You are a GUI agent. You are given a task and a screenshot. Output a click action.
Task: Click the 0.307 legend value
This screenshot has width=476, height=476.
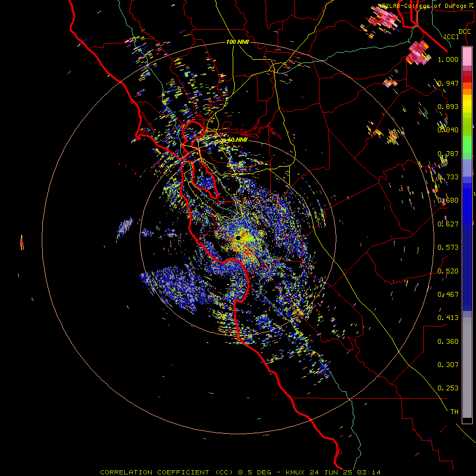448,365
